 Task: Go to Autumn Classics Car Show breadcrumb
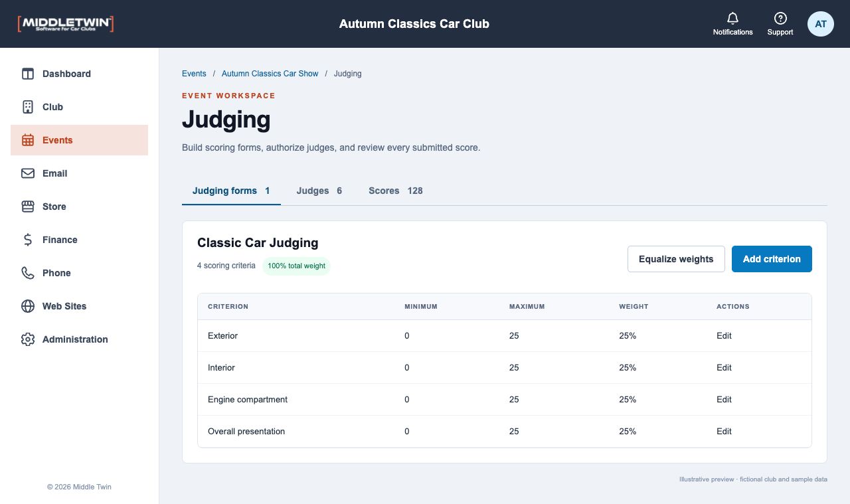point(270,74)
